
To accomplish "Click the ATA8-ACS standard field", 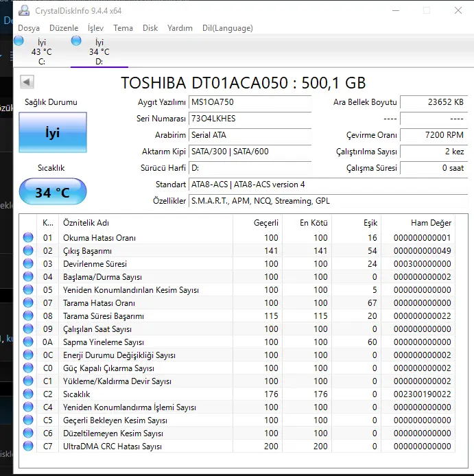I will tap(328, 185).
